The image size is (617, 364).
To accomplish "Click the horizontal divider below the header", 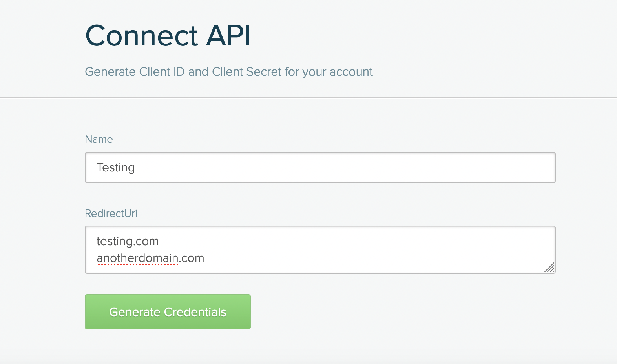I will pos(308,98).
